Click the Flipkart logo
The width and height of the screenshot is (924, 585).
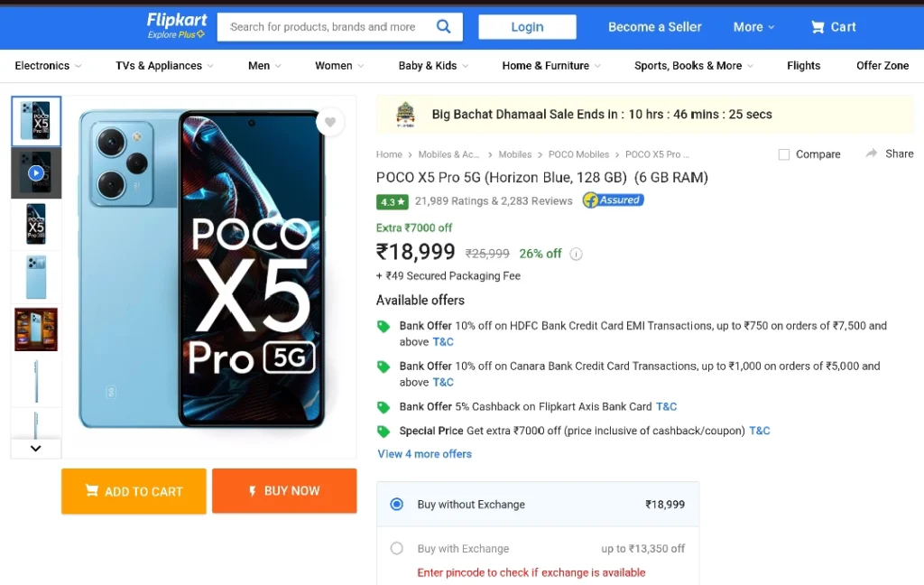pyautogui.click(x=176, y=26)
